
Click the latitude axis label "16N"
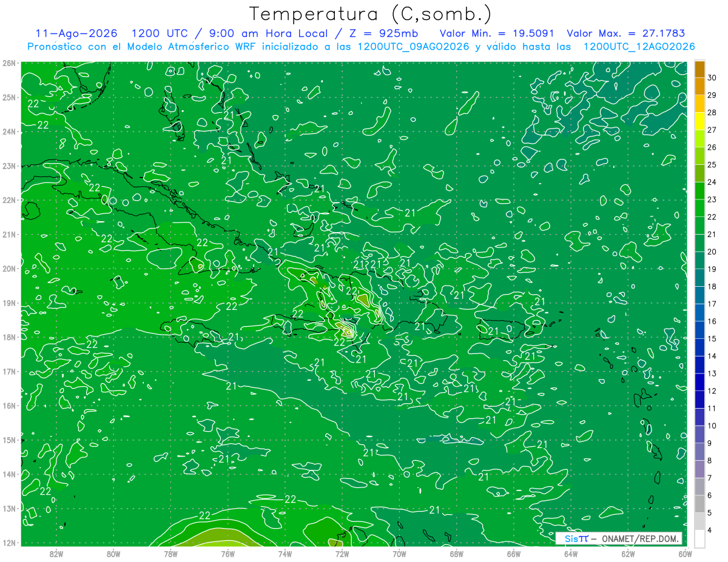click(x=9, y=406)
